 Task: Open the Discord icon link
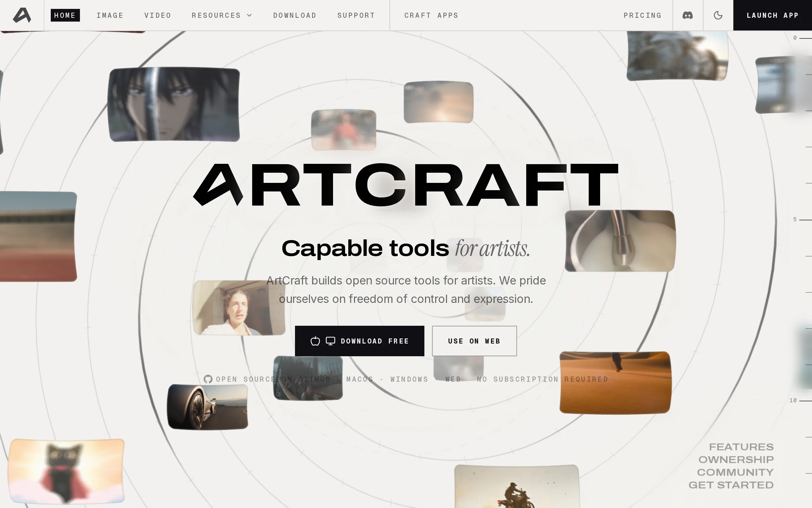(688, 15)
